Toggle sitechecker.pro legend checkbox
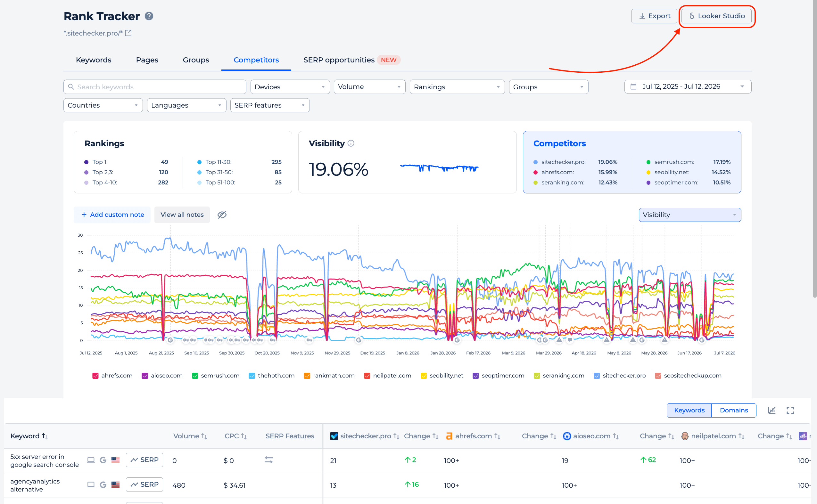 tap(597, 376)
